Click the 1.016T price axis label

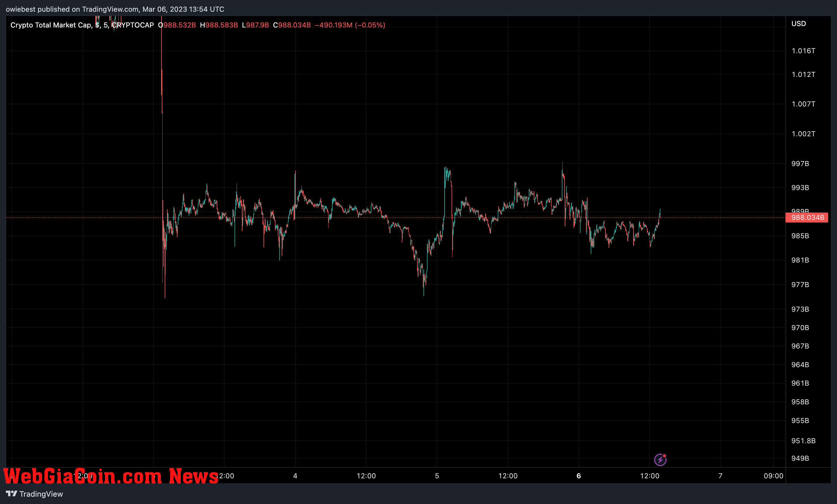[x=803, y=51]
